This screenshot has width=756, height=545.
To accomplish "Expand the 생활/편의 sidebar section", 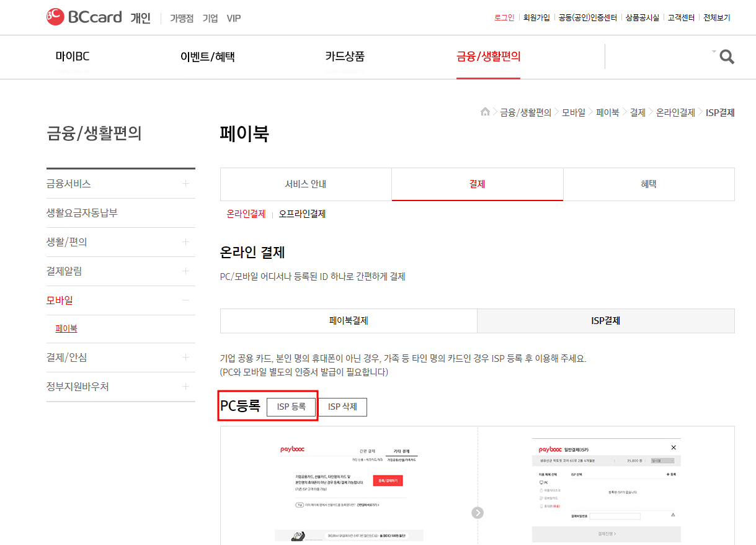I will [x=185, y=242].
